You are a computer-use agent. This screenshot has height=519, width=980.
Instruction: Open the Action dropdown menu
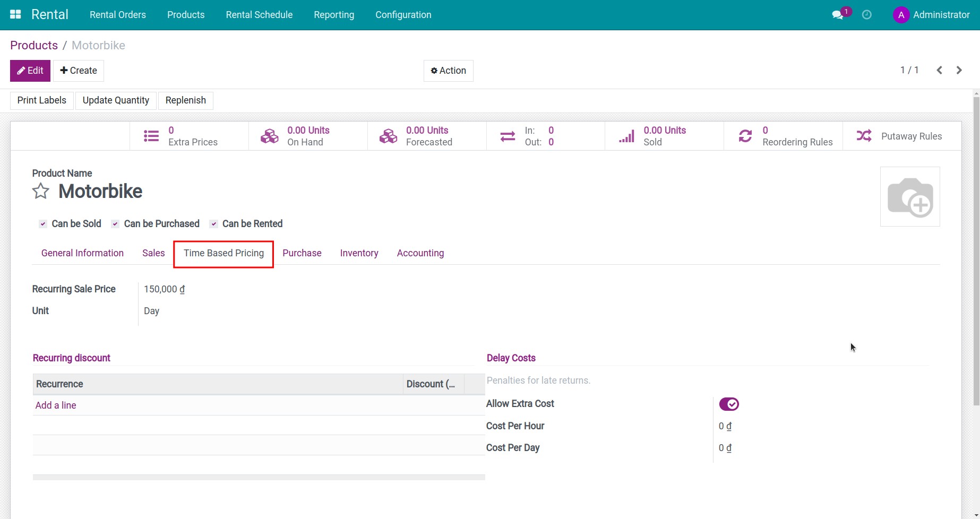coord(448,71)
